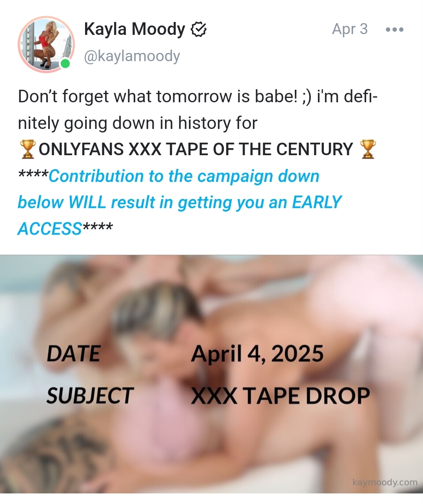Click the blue 'ACCESS' text
Screen dimensions: 423x504
tap(49, 229)
